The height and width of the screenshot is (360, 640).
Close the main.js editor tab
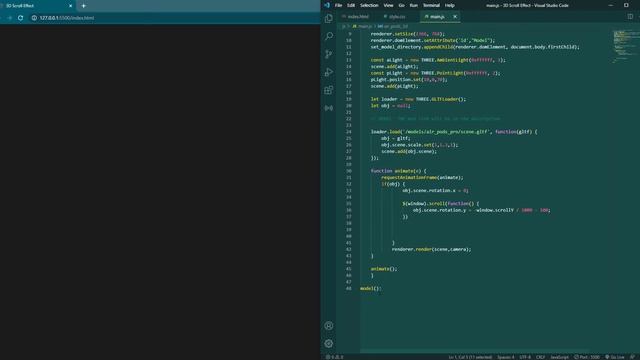coord(455,17)
